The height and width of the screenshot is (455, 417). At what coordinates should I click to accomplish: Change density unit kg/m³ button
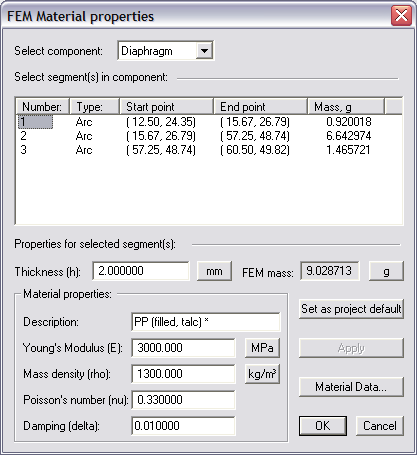pos(262,374)
